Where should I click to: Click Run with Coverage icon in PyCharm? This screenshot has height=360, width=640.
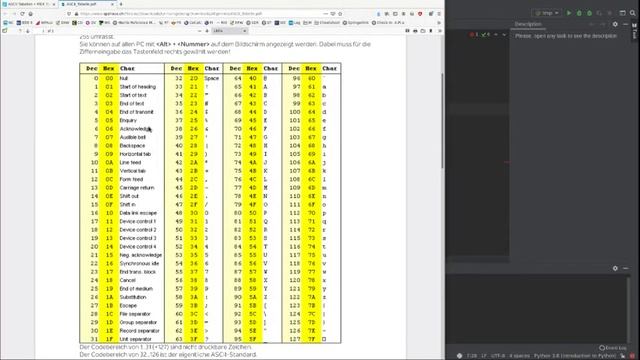tap(589, 13)
